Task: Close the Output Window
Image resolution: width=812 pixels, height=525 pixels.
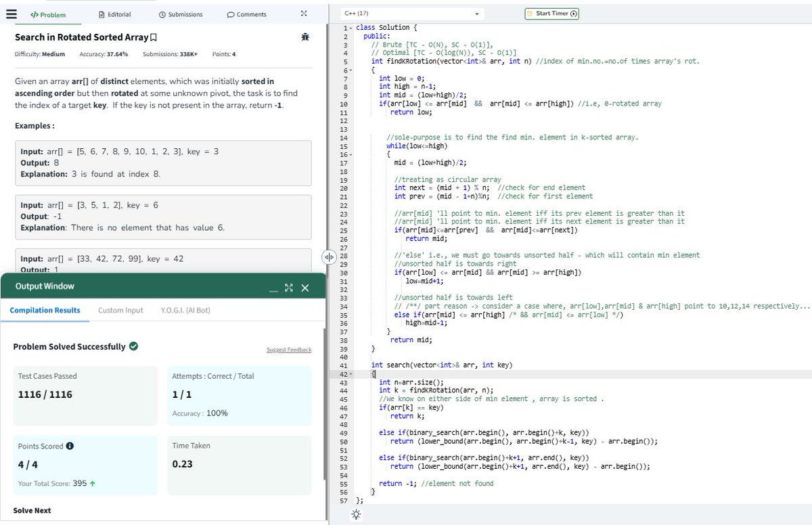Action: click(x=304, y=288)
